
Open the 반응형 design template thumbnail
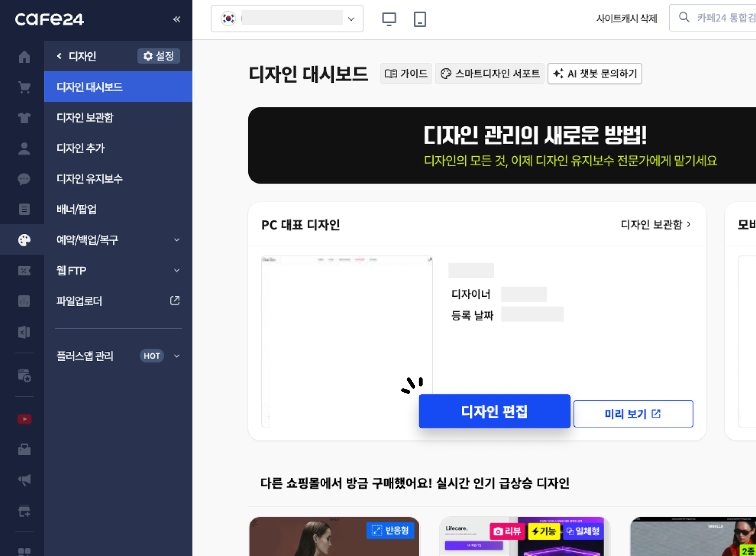334,536
